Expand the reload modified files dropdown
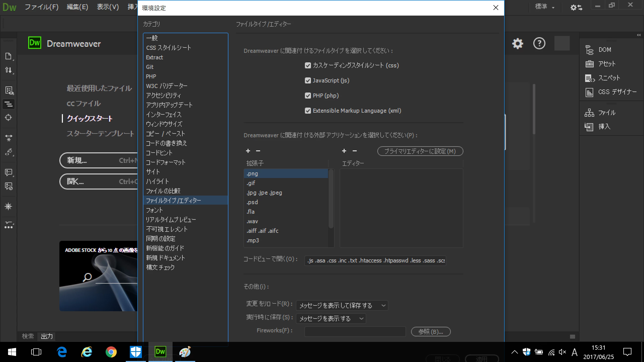The width and height of the screenshot is (644, 362). pyautogui.click(x=342, y=305)
